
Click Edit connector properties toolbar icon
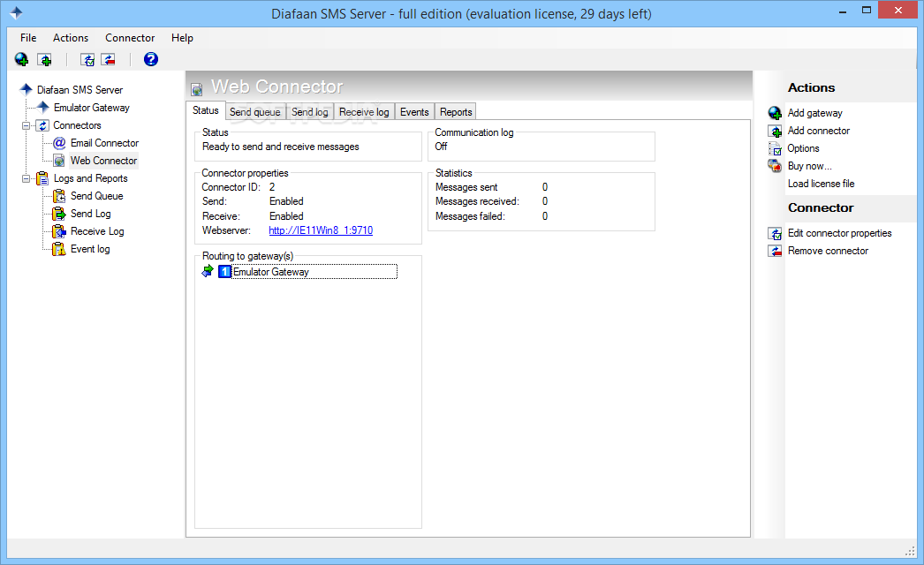pos(87,59)
